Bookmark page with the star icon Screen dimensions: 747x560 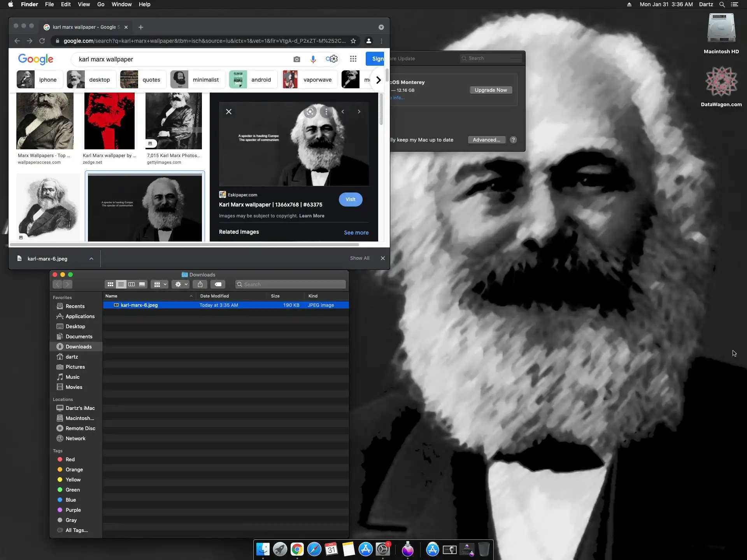click(x=353, y=41)
